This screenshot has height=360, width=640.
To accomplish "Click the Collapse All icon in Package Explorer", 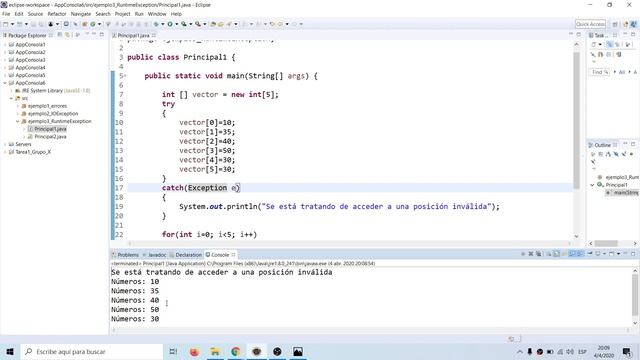I will tap(60, 35).
